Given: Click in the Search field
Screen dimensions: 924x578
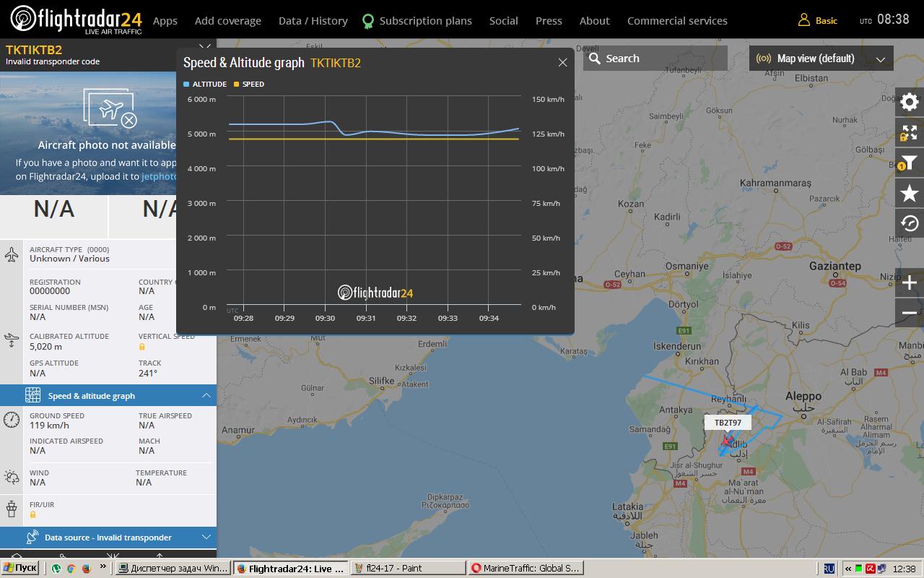Looking at the screenshot, I should (655, 59).
